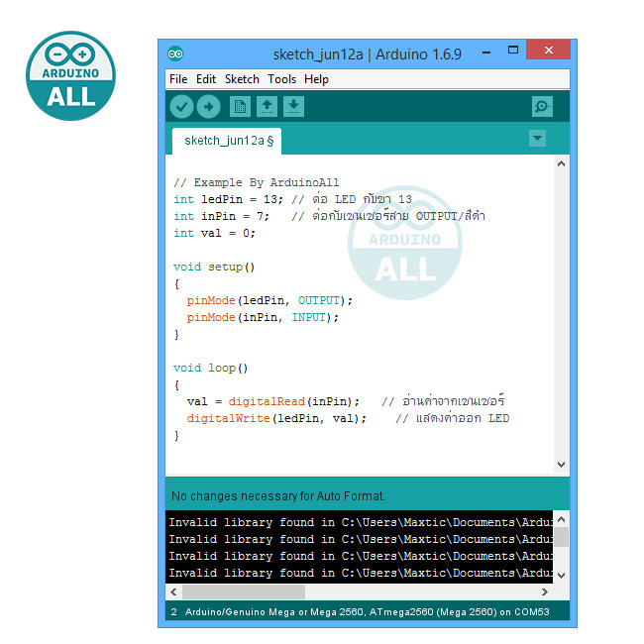Screen dimensions: 644x644
Task: Click editor scrollbar down arrow
Action: pyautogui.click(x=562, y=465)
